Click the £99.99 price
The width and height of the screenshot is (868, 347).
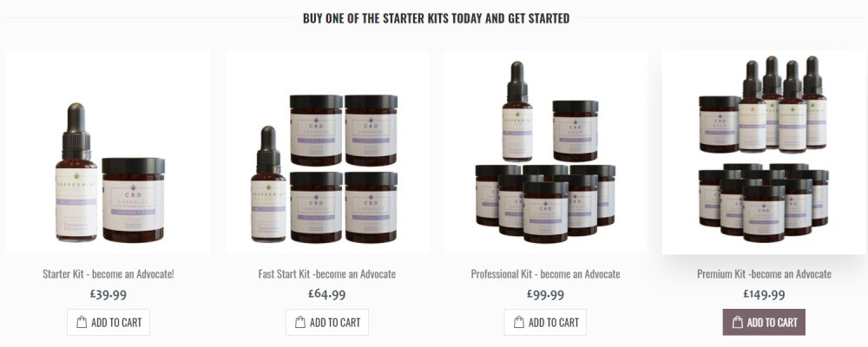click(545, 294)
